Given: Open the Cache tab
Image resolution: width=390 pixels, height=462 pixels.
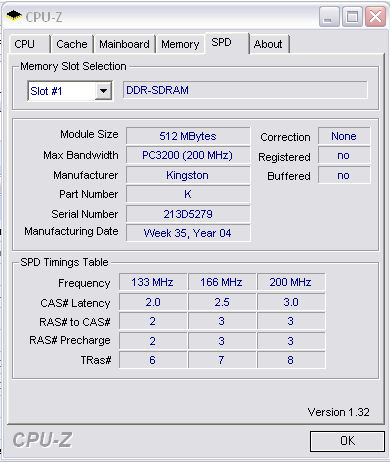Looking at the screenshot, I should point(72,44).
